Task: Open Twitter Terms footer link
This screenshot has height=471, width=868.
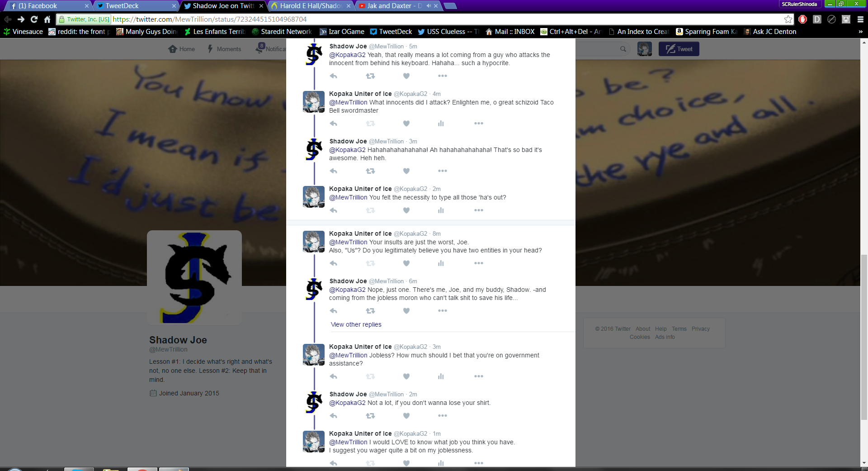Action: (679, 329)
